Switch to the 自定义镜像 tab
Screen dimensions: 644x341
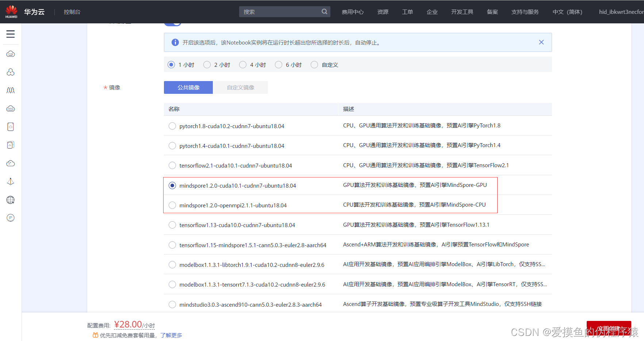[x=241, y=87]
